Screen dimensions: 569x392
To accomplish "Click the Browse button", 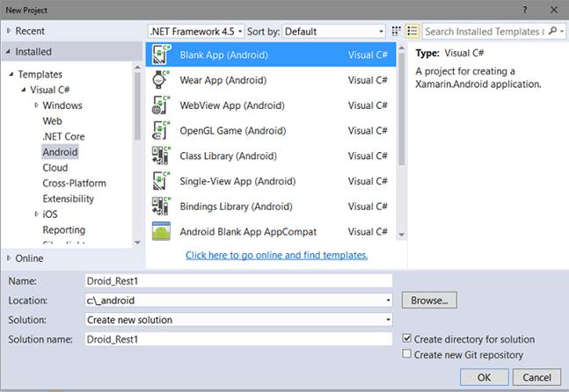I will coord(429,301).
